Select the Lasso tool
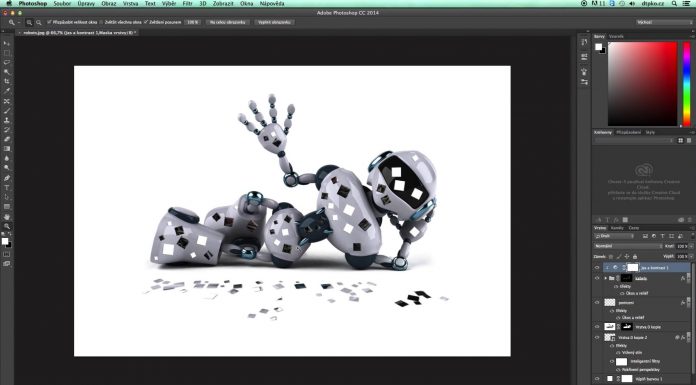 coord(7,63)
